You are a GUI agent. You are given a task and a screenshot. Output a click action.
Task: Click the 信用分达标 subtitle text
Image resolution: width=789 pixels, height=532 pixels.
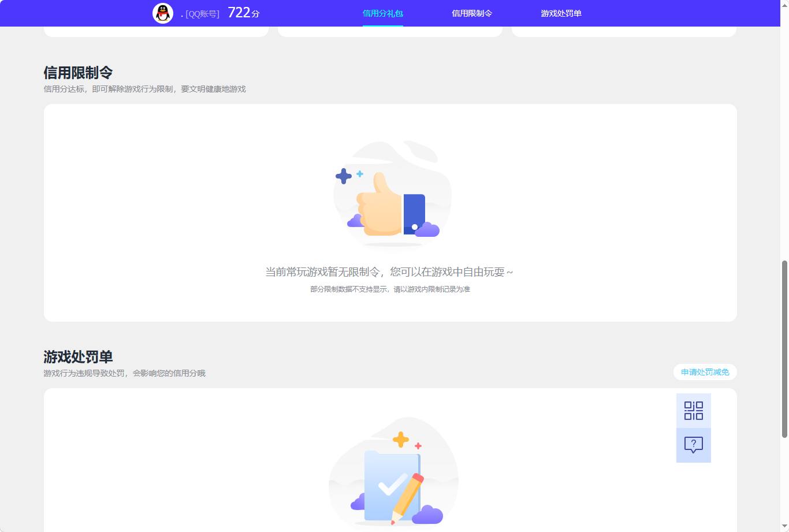point(145,89)
